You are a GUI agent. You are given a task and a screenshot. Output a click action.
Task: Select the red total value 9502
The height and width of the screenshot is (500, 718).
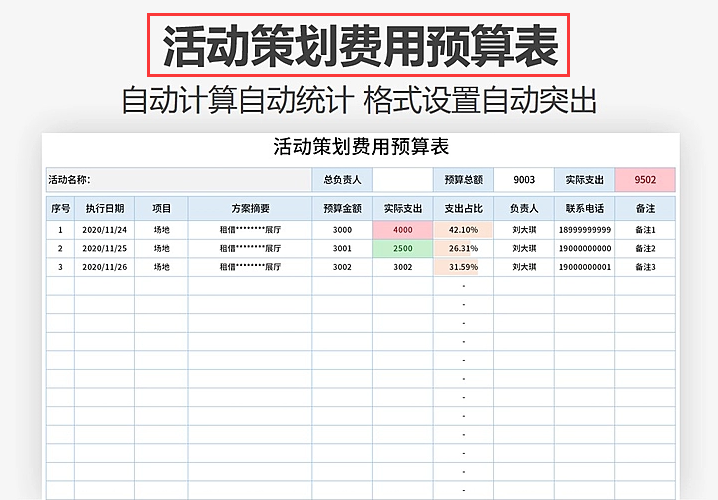click(645, 180)
